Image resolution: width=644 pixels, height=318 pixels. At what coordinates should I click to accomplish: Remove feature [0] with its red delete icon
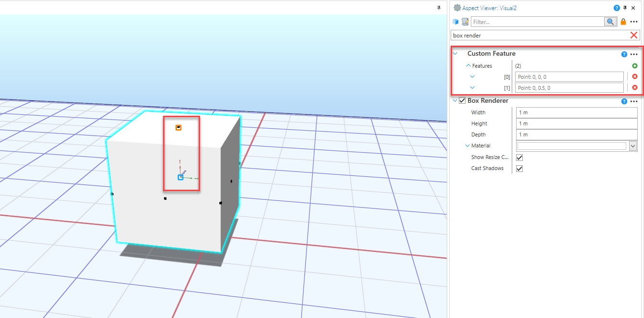[635, 76]
